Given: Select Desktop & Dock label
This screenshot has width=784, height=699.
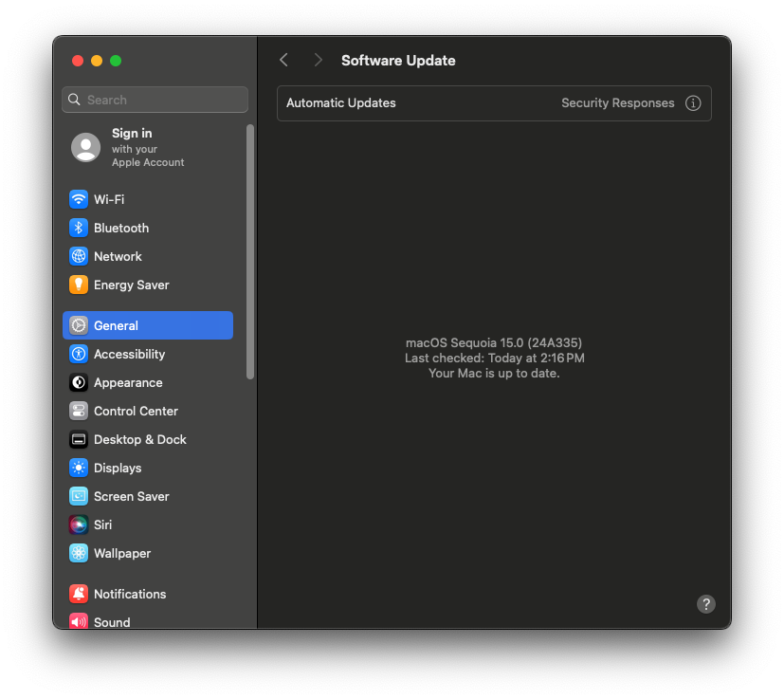Looking at the screenshot, I should pos(140,440).
